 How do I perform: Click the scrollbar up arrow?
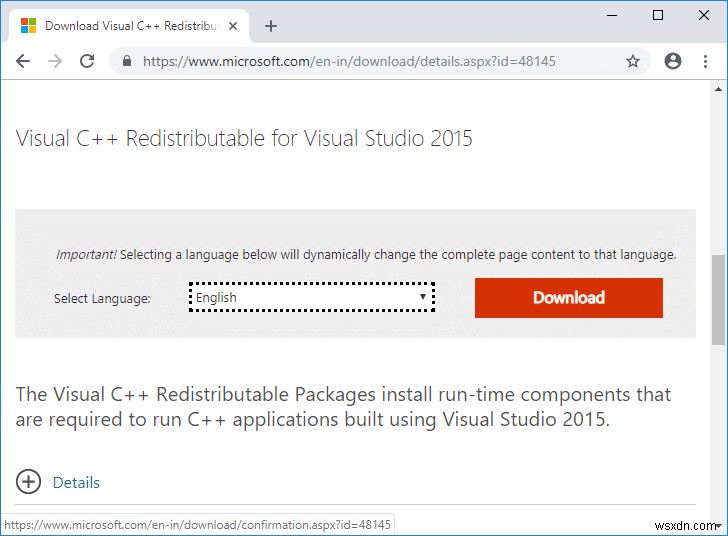click(718, 89)
